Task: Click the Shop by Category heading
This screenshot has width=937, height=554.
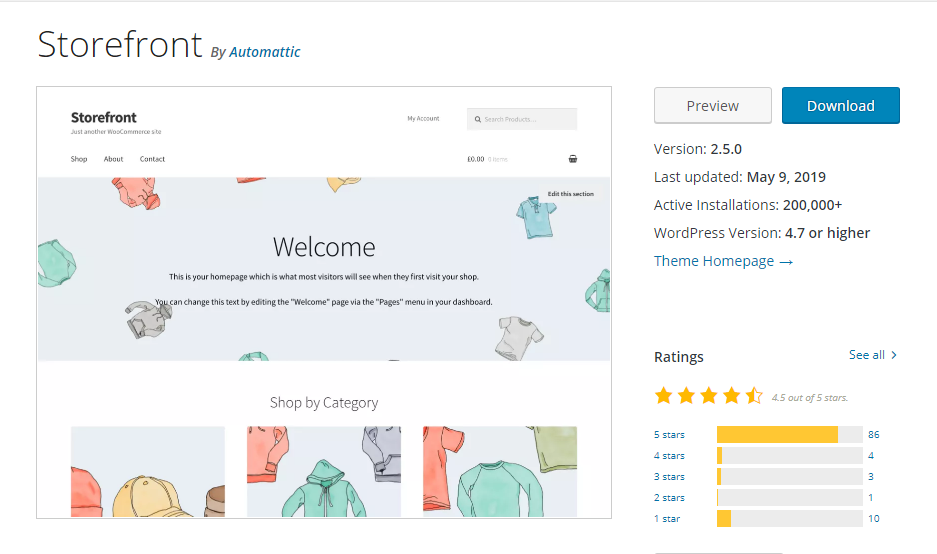Action: [324, 403]
